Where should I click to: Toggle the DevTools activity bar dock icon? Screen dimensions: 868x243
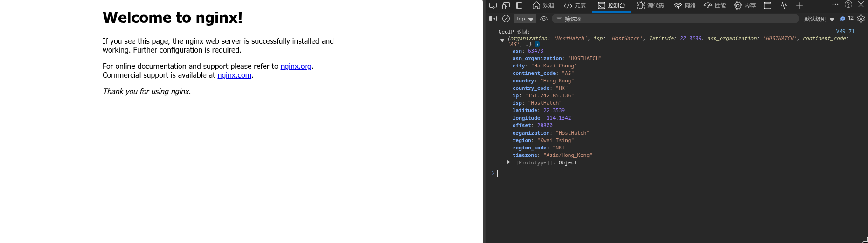[x=519, y=6]
